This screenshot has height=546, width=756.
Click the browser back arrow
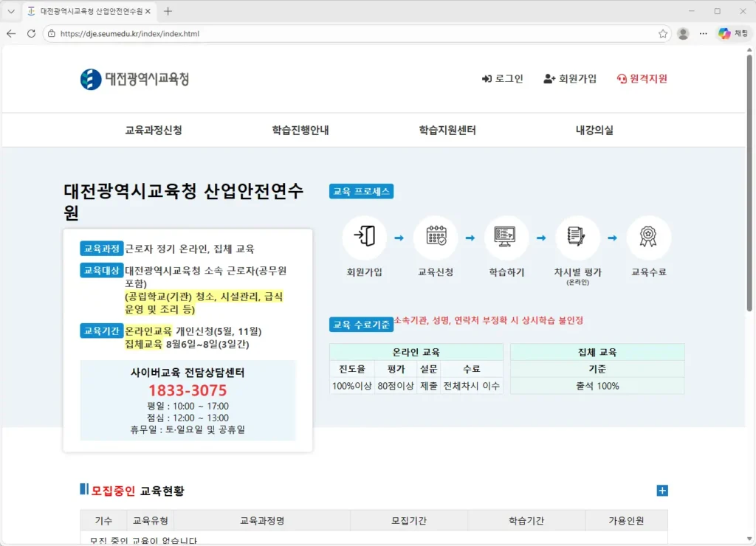click(x=10, y=33)
